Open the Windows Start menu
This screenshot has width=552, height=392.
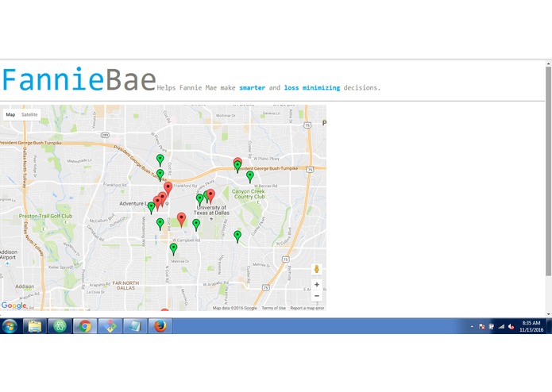coord(10,326)
